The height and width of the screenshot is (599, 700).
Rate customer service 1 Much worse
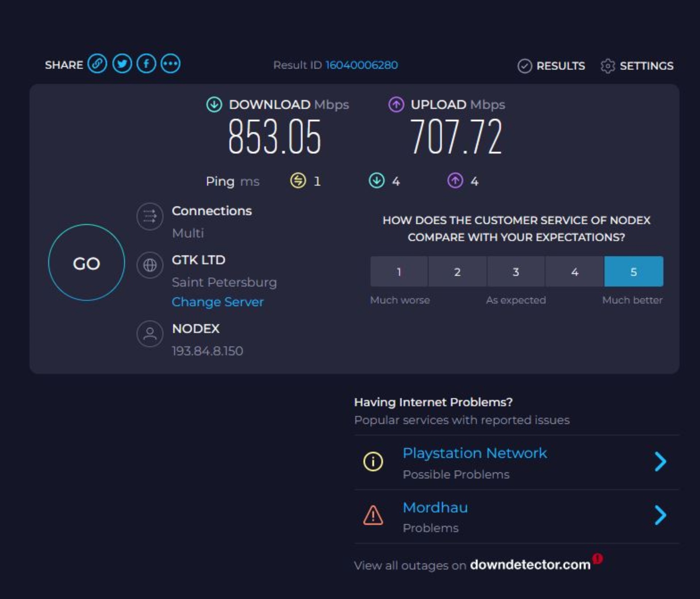(399, 272)
